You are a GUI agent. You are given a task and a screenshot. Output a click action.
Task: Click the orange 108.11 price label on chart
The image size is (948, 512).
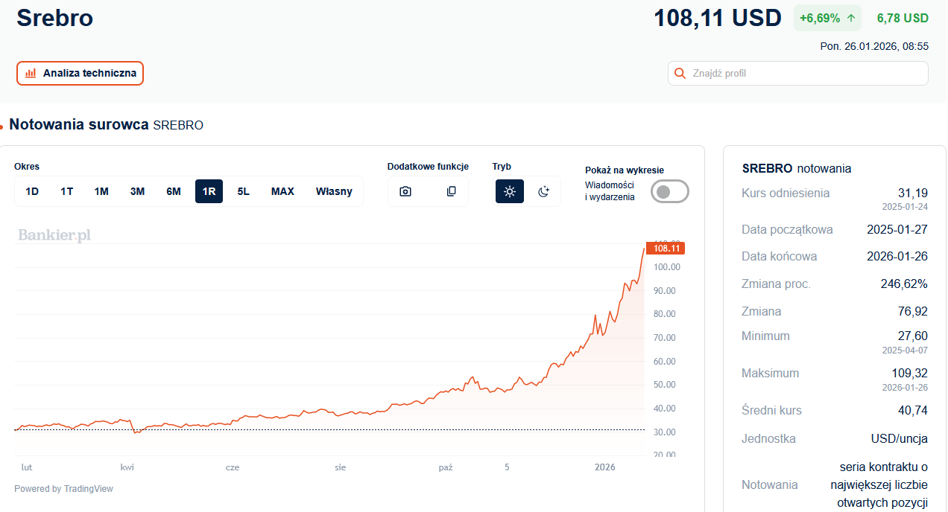pyautogui.click(x=666, y=248)
